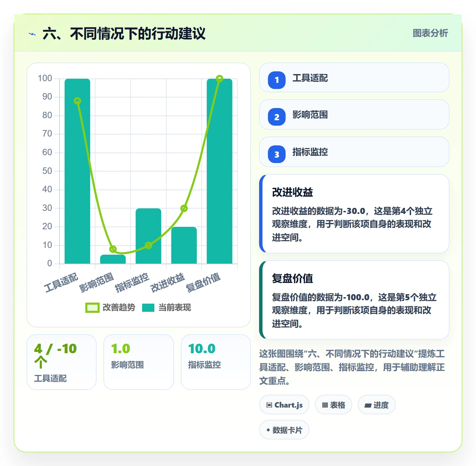Select the 工具适配 list item
The width and height of the screenshot is (476, 466).
click(354, 77)
